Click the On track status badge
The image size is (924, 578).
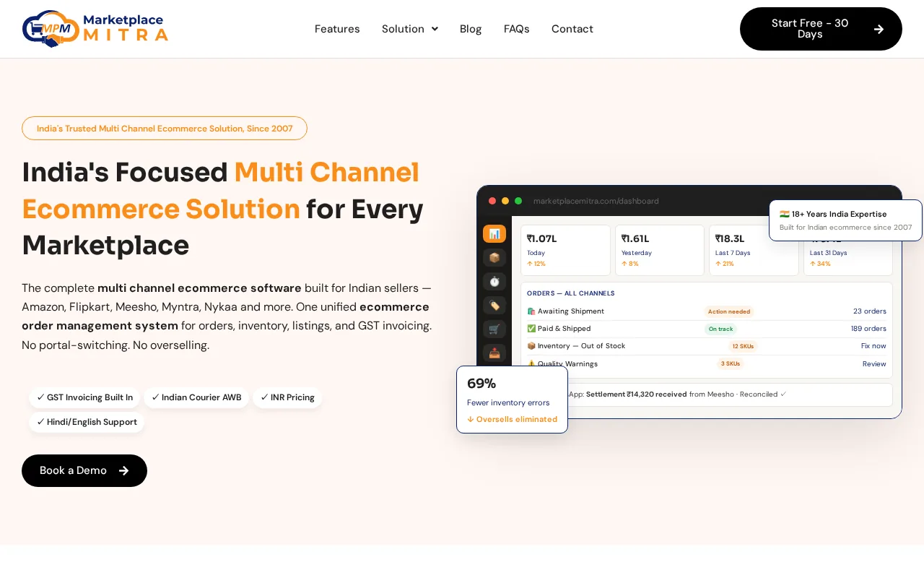point(720,329)
